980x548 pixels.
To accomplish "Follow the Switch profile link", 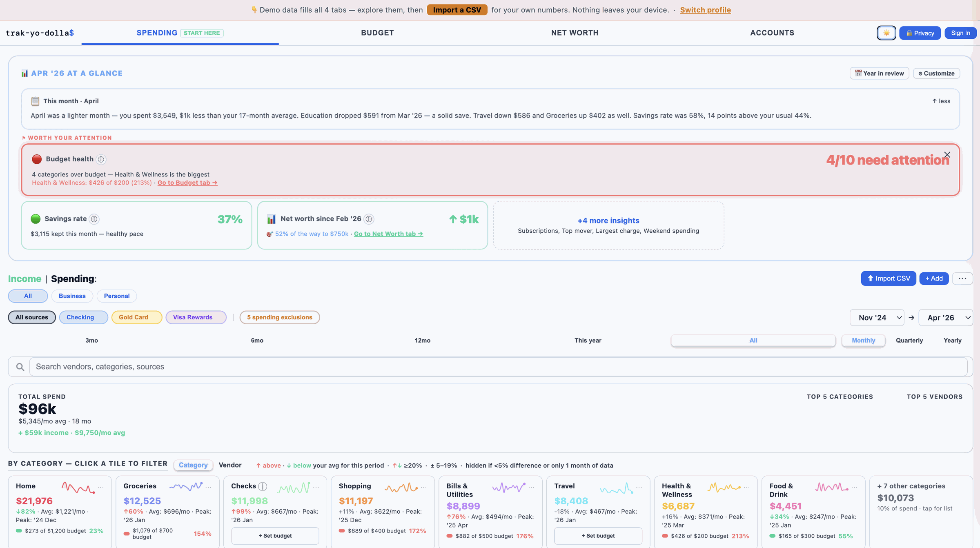I will [x=705, y=10].
